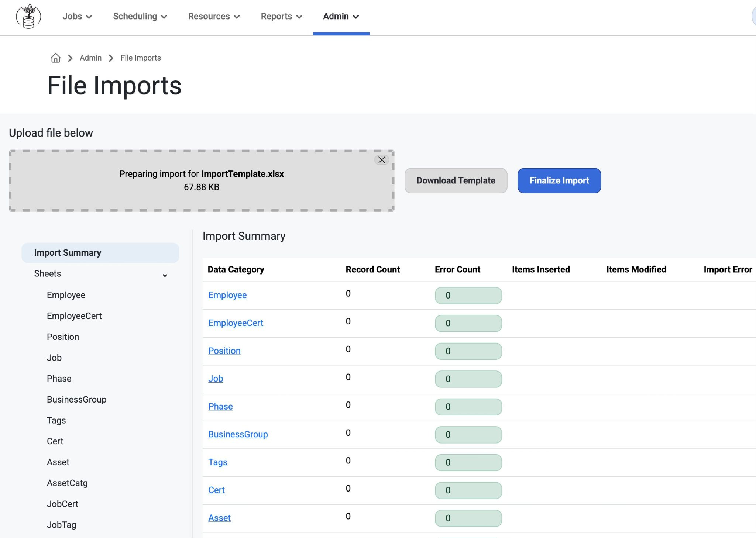Viewport: 756px width, 538px height.
Task: Select the AssetCatg sheet in sidebar
Action: click(x=67, y=483)
